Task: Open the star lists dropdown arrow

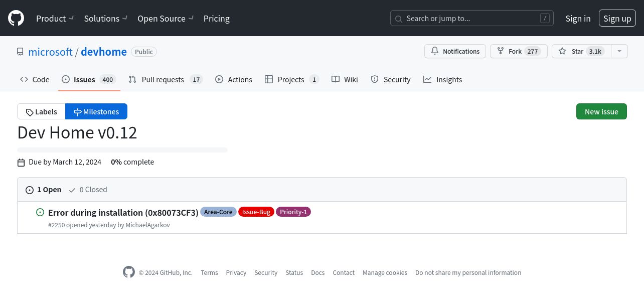Action: point(619,51)
